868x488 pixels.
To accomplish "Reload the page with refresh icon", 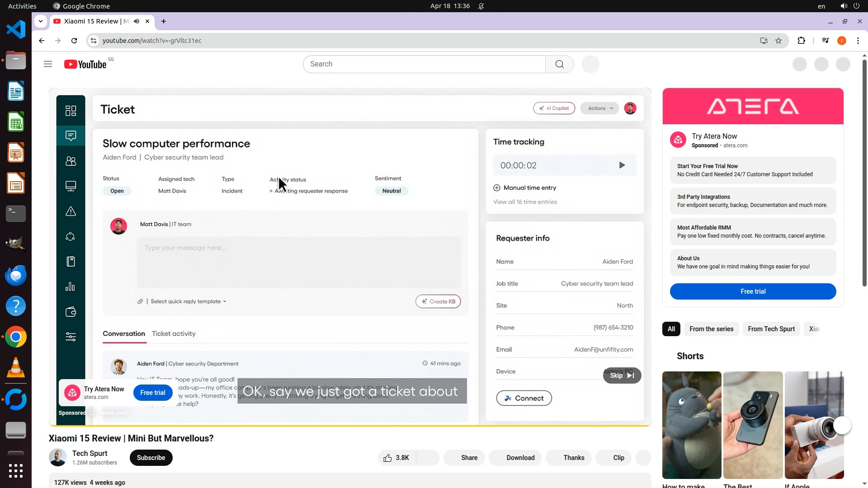I will click(74, 41).
